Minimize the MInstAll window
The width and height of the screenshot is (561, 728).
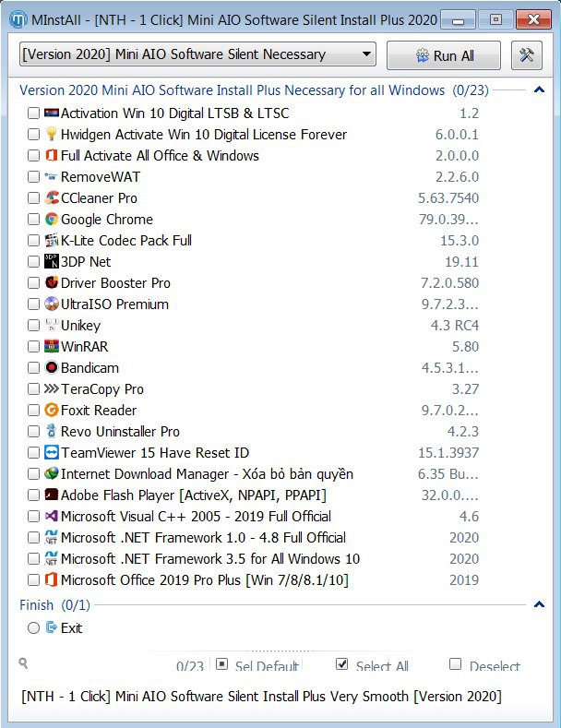click(458, 20)
